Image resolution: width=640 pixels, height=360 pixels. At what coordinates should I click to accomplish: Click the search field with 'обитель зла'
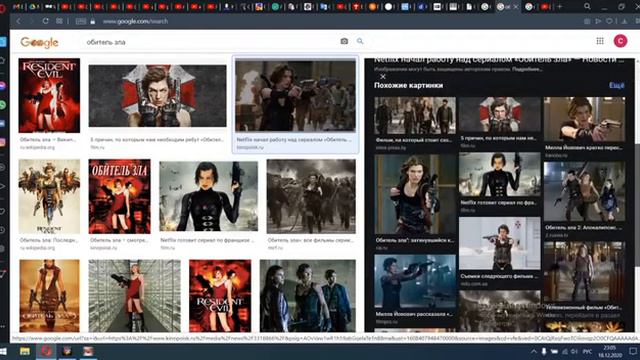point(210,42)
